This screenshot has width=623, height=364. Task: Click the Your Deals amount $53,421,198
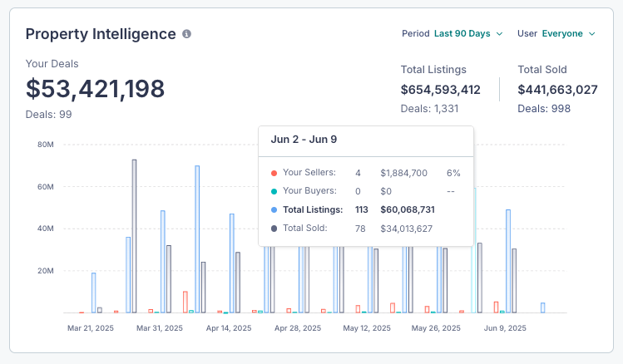95,89
